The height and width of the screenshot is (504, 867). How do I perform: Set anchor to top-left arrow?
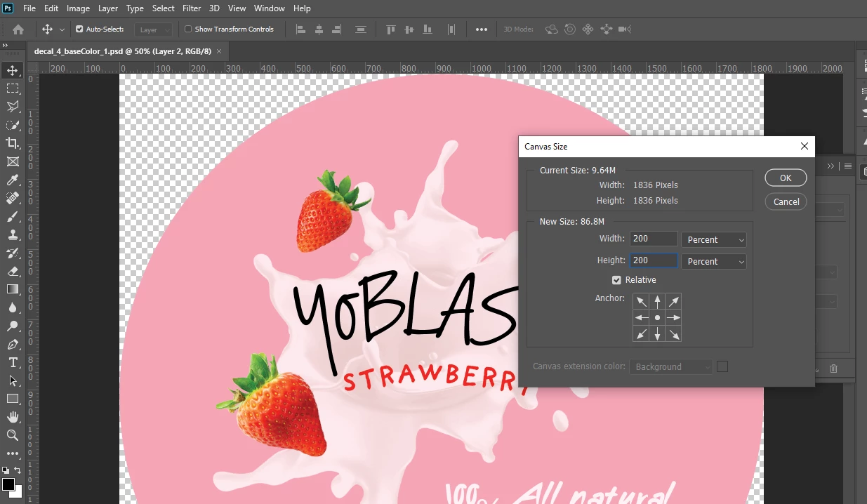click(x=641, y=302)
